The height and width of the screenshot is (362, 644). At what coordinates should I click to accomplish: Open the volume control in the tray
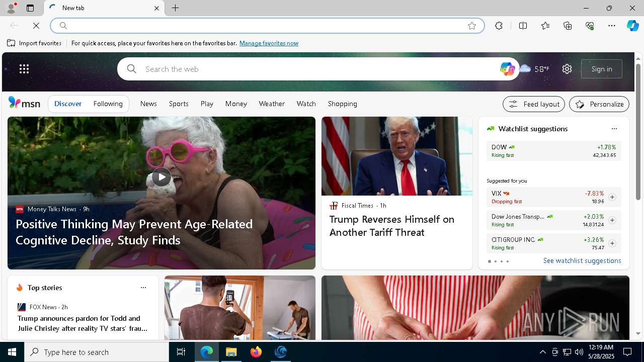point(579,352)
